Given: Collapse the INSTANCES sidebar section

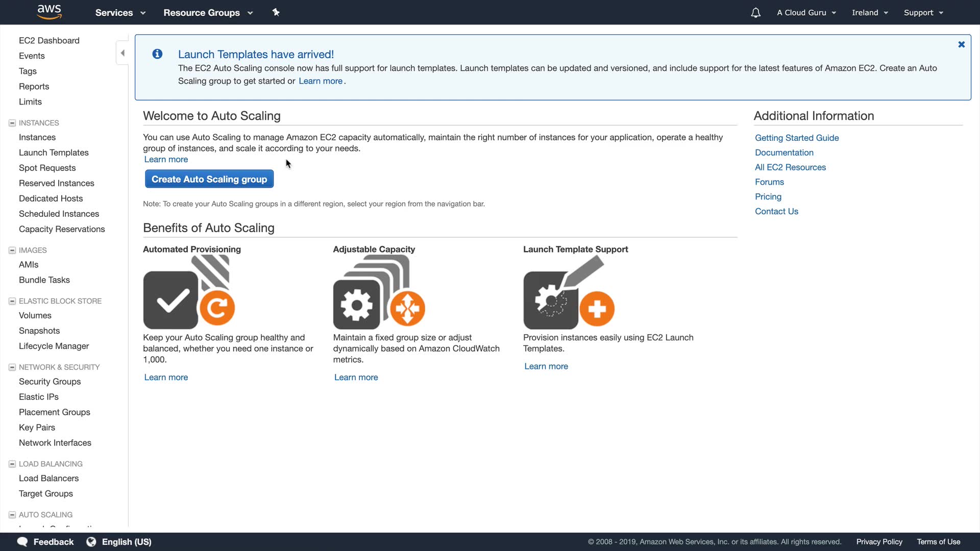Looking at the screenshot, I should click(x=12, y=123).
